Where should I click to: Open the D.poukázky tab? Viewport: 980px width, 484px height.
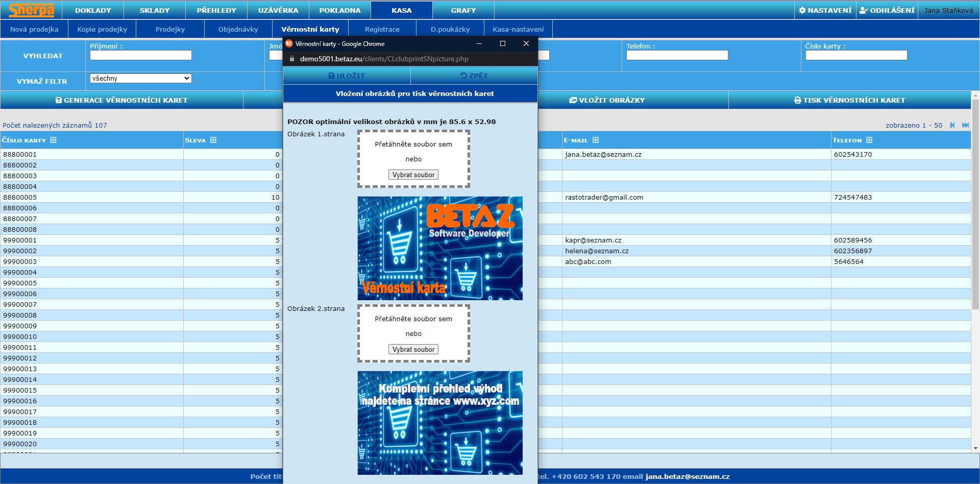(450, 29)
